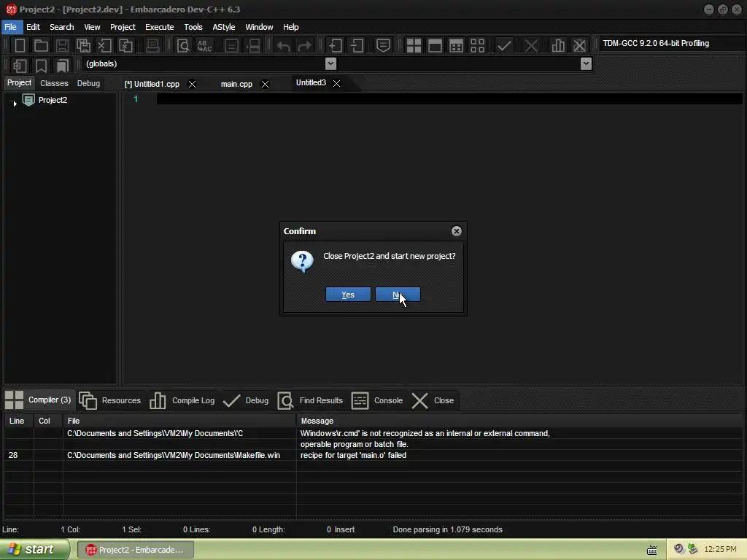Open the Window menu

point(259,27)
